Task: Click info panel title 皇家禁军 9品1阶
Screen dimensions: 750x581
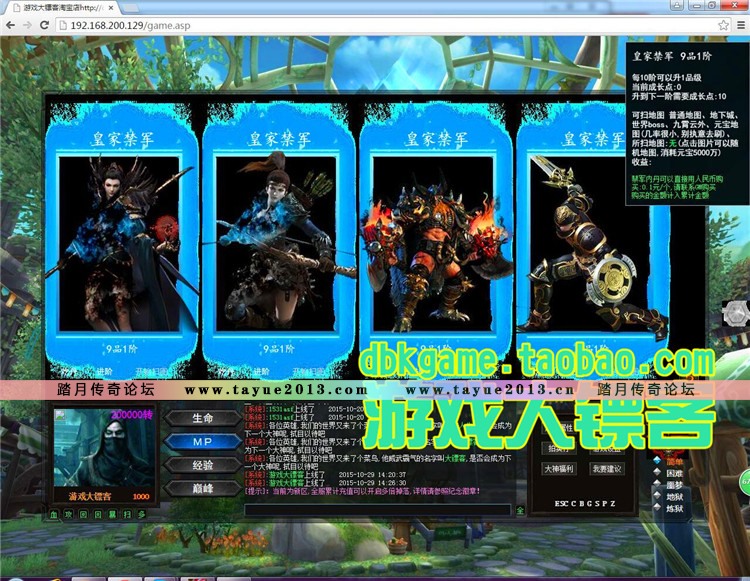Action: click(x=672, y=56)
